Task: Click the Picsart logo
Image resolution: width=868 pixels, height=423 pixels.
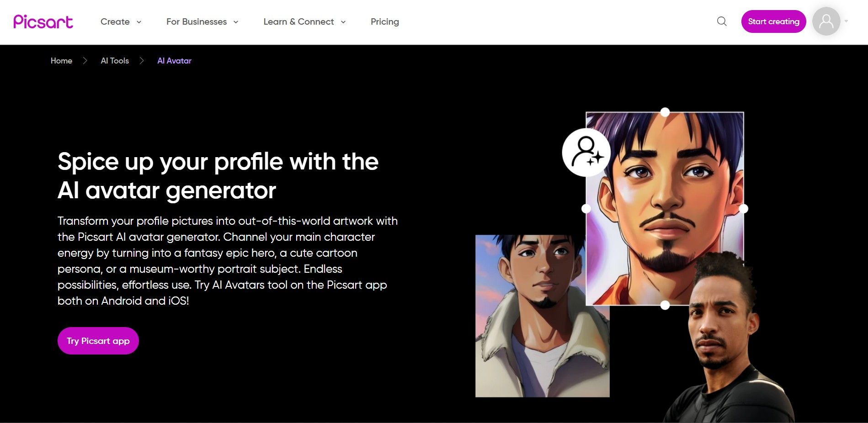Action: coord(43,21)
